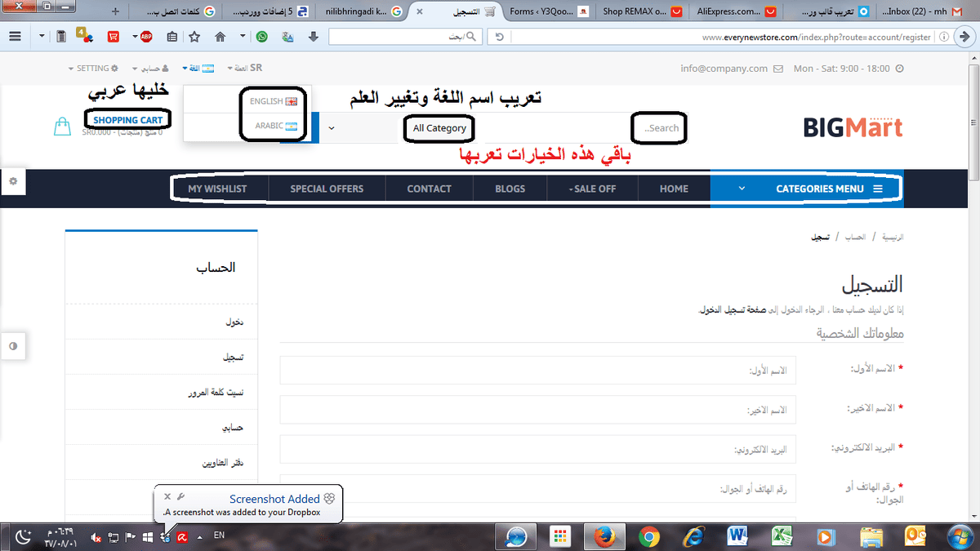Viewport: 980px width, 551px height.
Task: Click the shopping bag cart icon
Action: (62, 127)
